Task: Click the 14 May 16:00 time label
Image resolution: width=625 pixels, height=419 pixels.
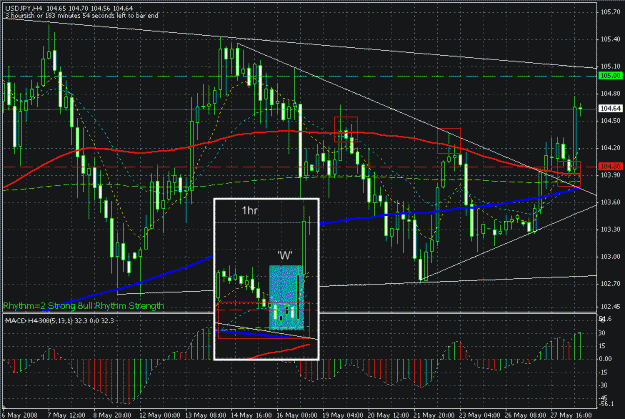Action: [x=252, y=415]
